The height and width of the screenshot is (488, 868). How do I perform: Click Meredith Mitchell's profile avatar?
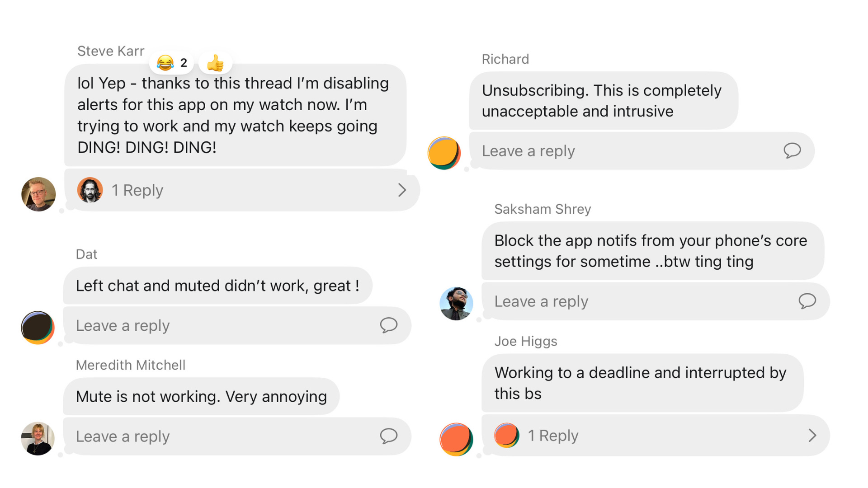tap(38, 438)
